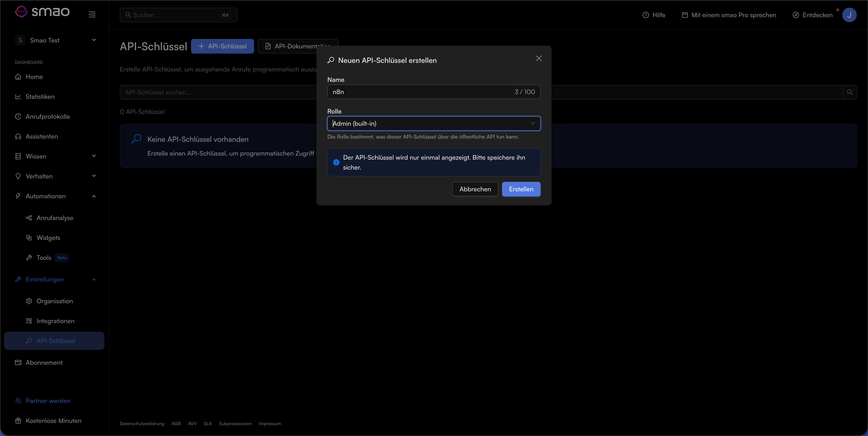Viewport: 868px width, 436px height.
Task: Open the user avatar J menu
Action: click(849, 15)
